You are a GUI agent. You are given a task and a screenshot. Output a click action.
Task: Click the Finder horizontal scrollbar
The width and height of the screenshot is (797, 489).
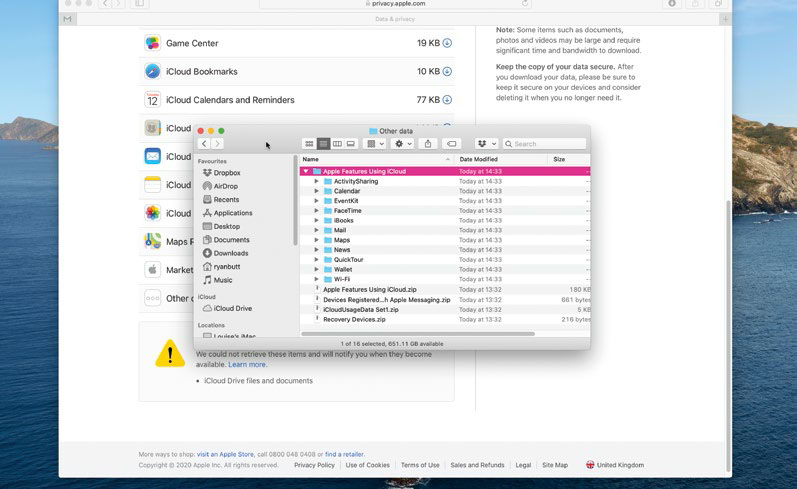click(418, 334)
